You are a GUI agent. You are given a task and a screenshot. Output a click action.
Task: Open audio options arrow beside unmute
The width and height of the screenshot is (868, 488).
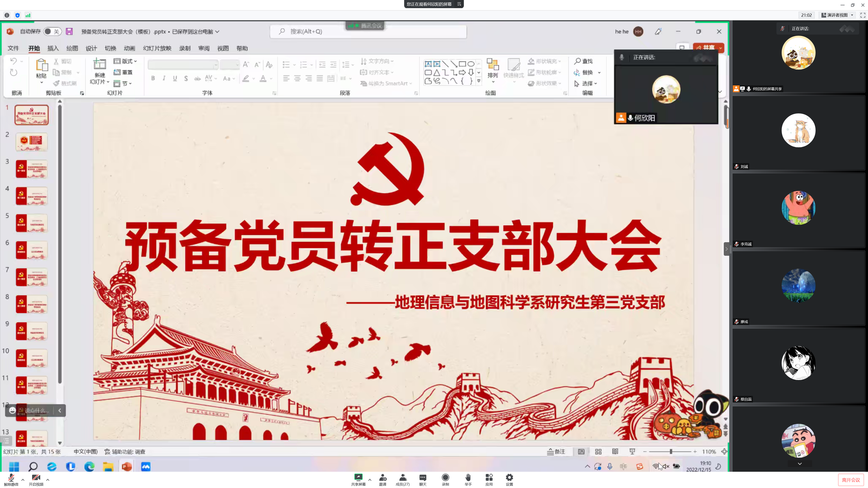tap(23, 480)
